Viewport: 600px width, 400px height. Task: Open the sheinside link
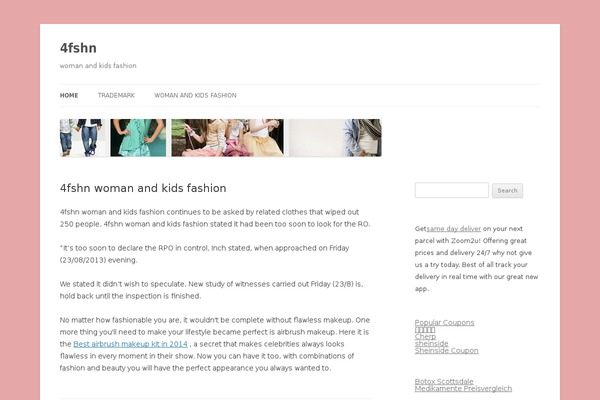431,343
